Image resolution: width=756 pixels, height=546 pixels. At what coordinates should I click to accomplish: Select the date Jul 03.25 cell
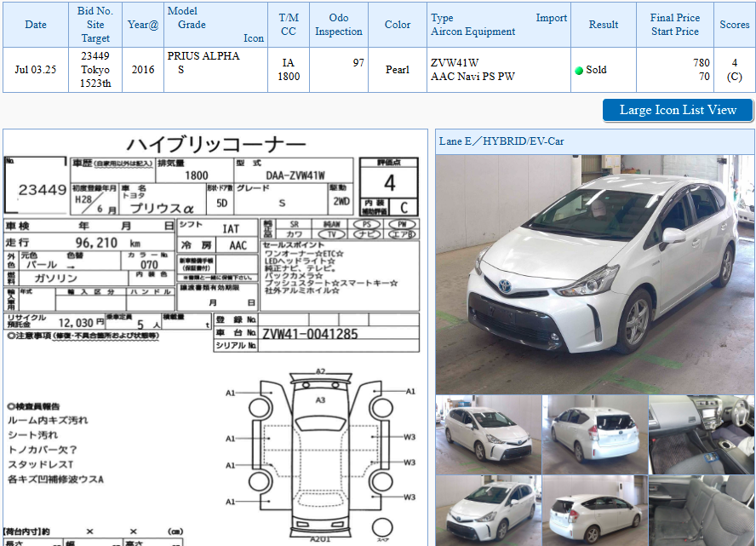(36, 70)
